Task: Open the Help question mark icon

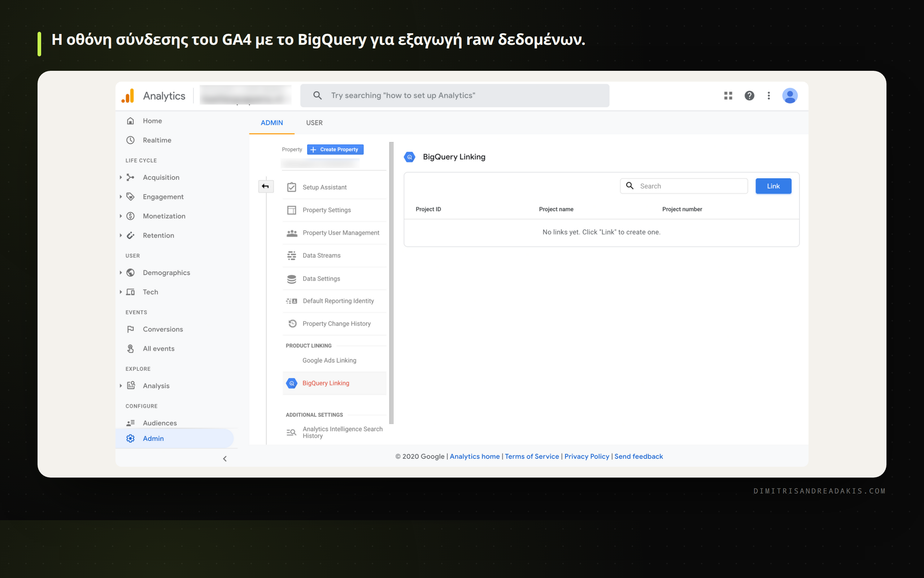Action: point(749,96)
